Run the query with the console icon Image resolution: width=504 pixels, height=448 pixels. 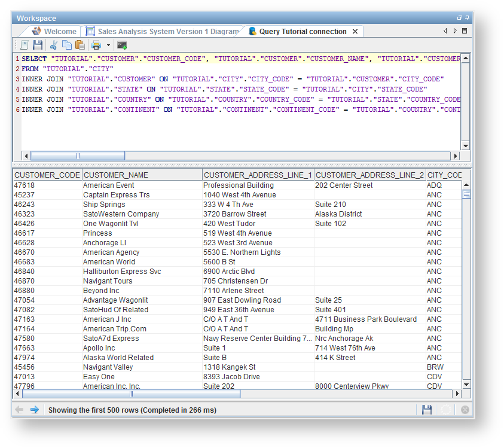(x=122, y=45)
